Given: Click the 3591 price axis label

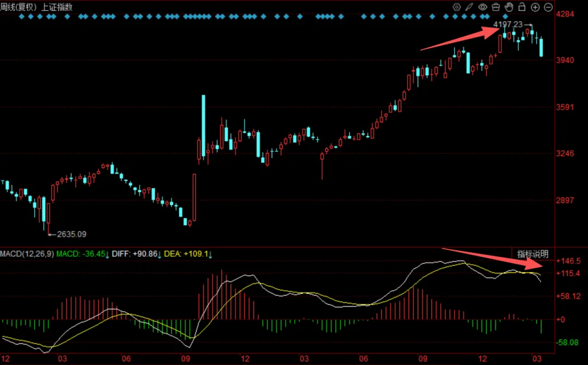Looking at the screenshot, I should pyautogui.click(x=565, y=107).
